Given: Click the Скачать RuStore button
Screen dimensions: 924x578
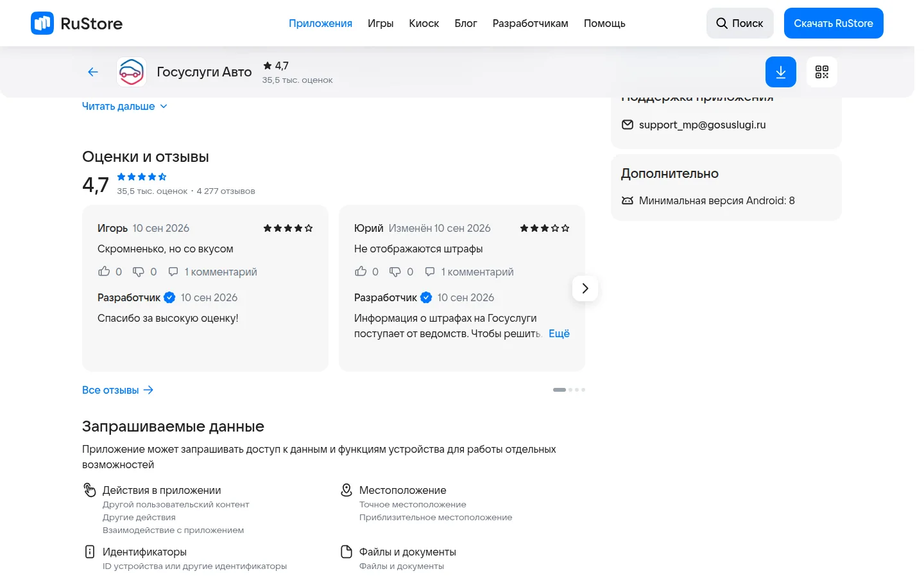Looking at the screenshot, I should pos(834,23).
